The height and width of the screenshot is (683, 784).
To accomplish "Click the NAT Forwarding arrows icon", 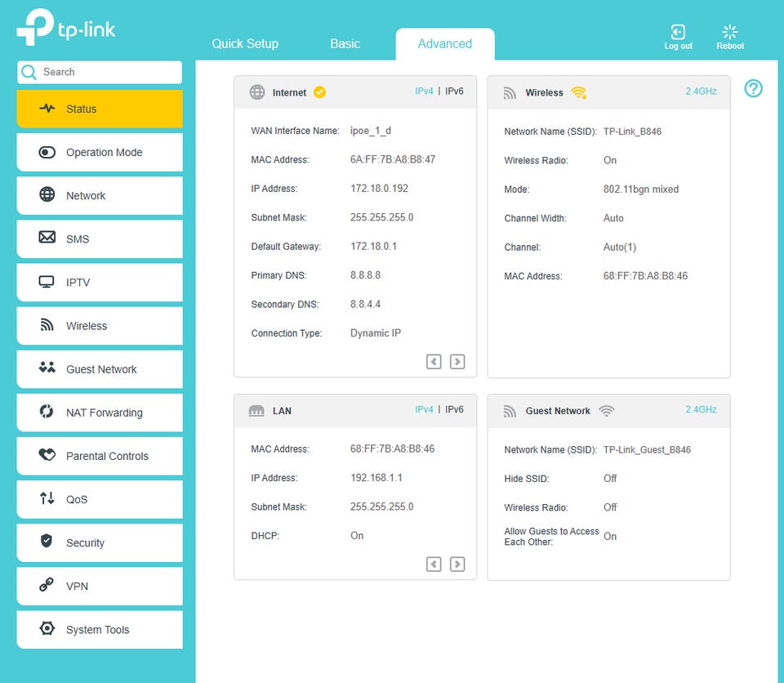I will (x=47, y=411).
